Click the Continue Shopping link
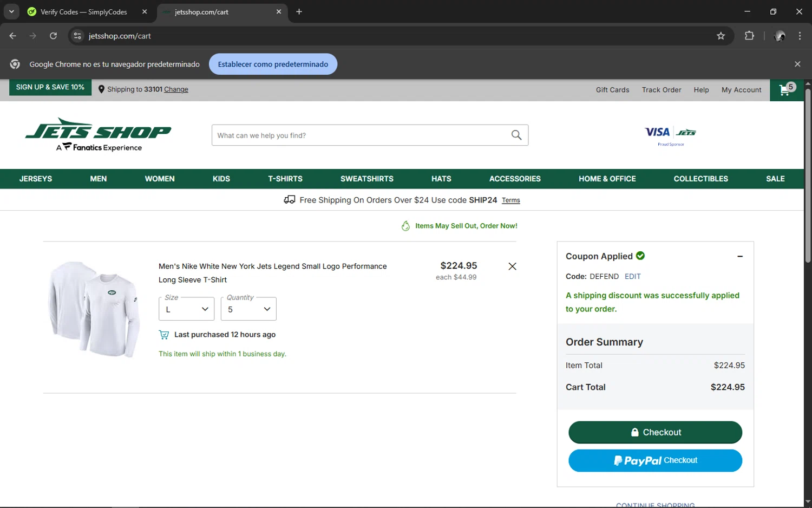Screen dimensions: 812x508 pyautogui.click(x=655, y=505)
